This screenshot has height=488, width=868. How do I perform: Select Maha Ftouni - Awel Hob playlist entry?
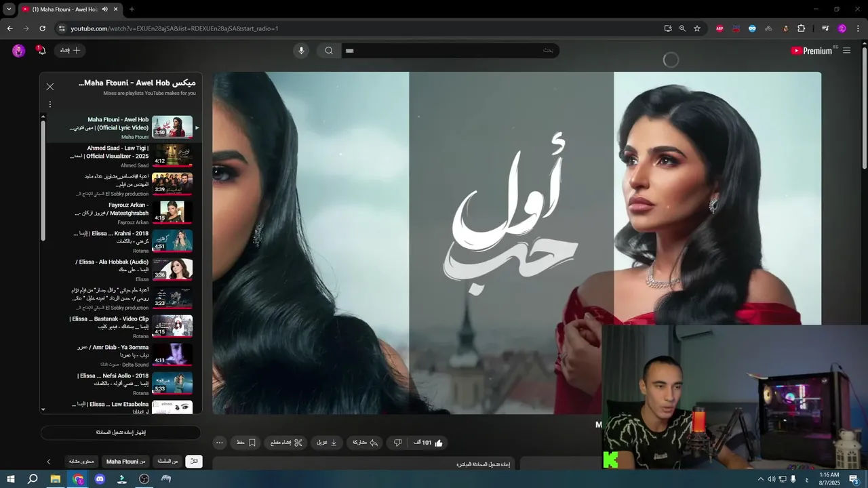click(x=119, y=127)
